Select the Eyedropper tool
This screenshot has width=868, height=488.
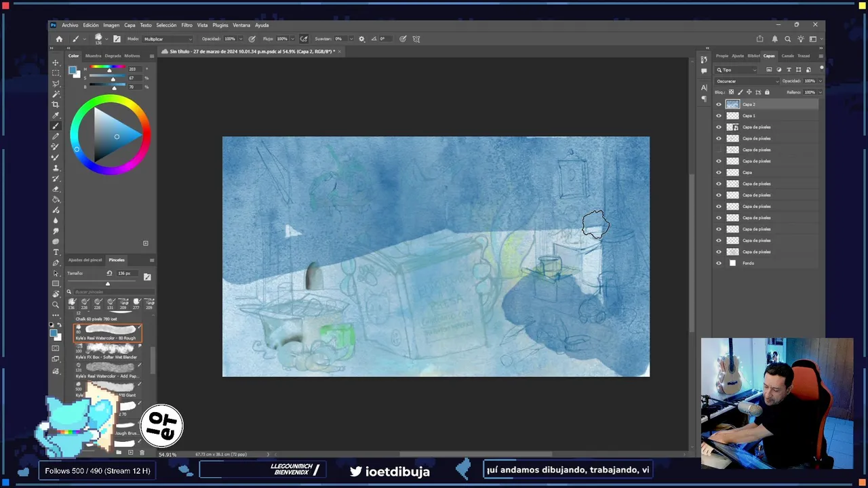point(56,115)
